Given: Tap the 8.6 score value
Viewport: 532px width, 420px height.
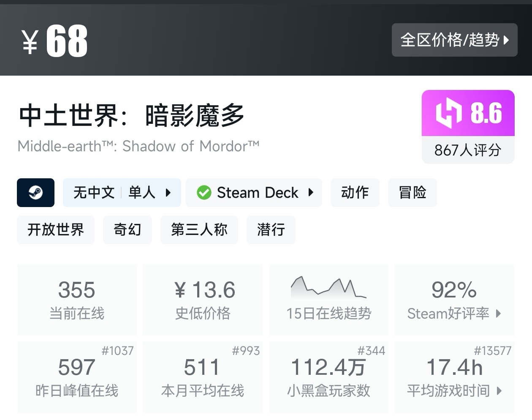Looking at the screenshot, I should (x=486, y=113).
